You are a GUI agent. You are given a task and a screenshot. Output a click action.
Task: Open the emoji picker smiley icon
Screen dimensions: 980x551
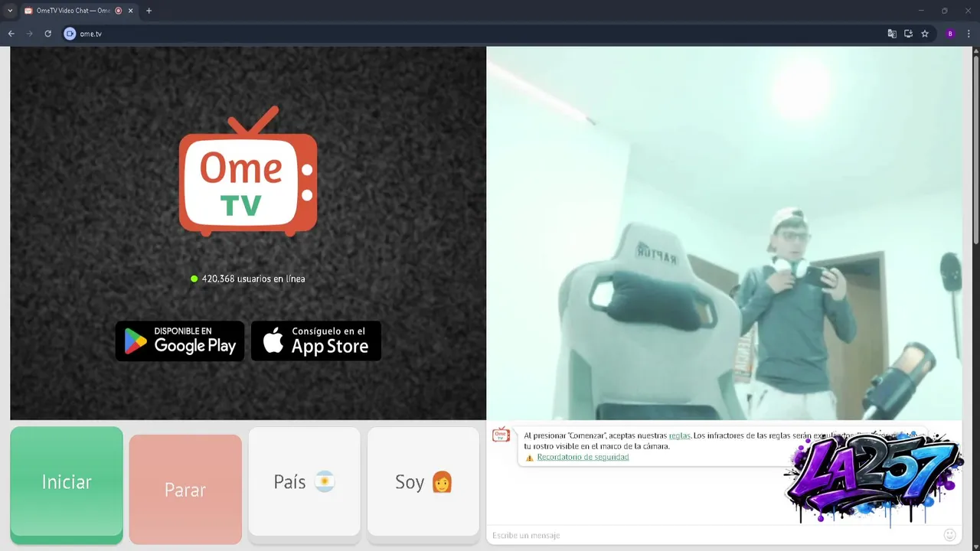[950, 535]
